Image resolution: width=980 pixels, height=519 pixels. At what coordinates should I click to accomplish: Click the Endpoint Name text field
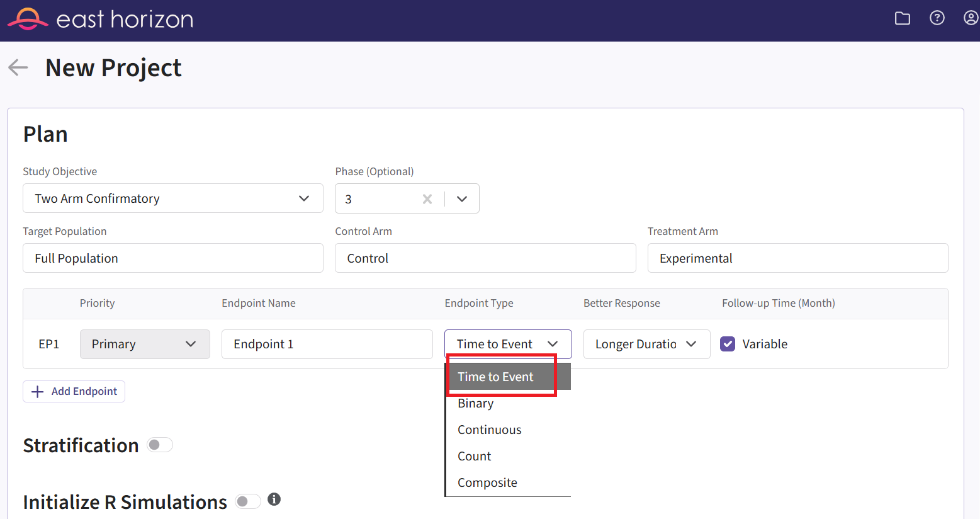tap(327, 344)
